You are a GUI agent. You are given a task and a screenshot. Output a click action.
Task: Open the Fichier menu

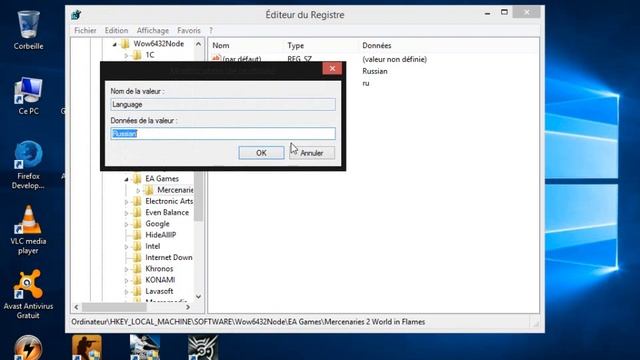[x=85, y=31]
